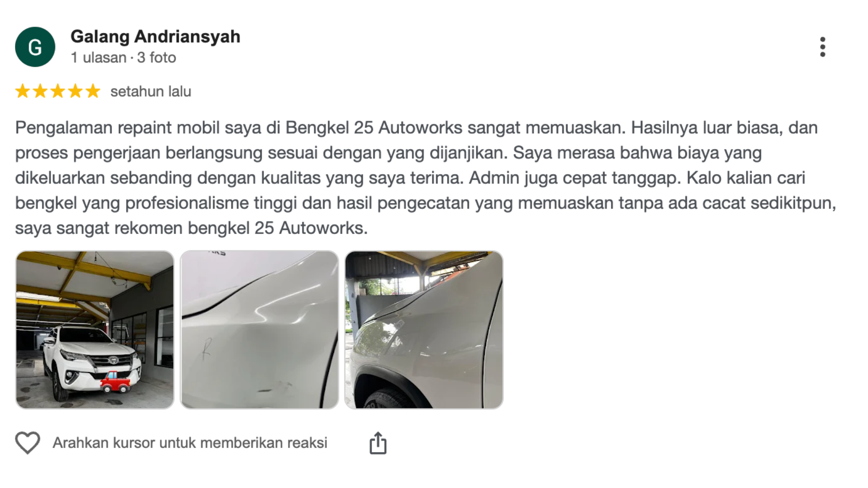The height and width of the screenshot is (488, 868).
Task: Click the fifth yellow rating star
Action: pyautogui.click(x=93, y=91)
